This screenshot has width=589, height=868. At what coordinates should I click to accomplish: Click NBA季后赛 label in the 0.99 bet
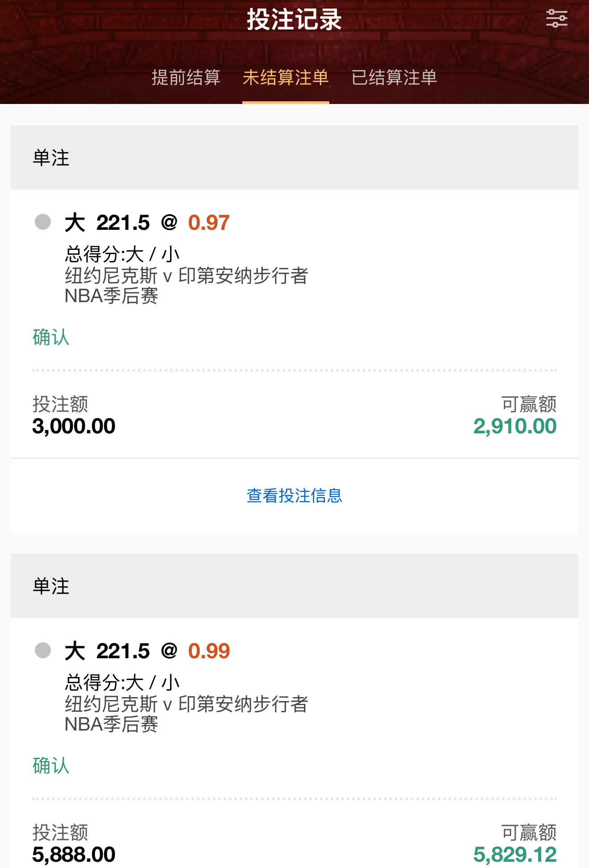[x=111, y=724]
